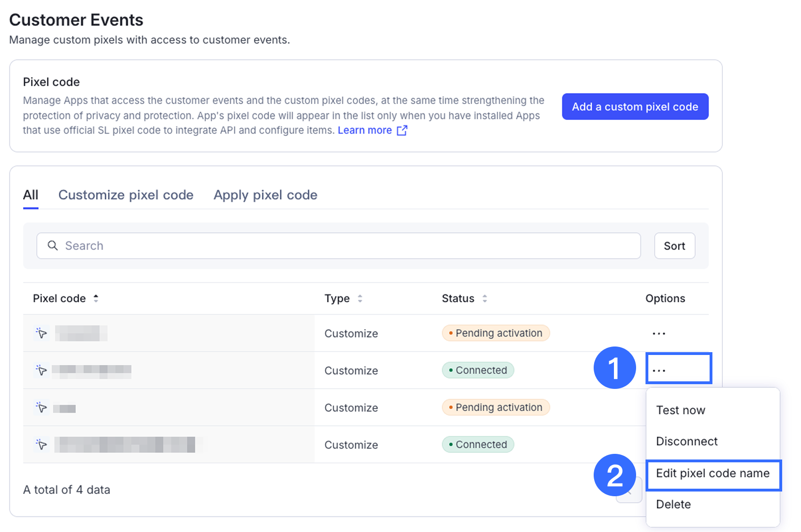
Task: Click the pixel cursor icon in second row
Action: (x=41, y=370)
